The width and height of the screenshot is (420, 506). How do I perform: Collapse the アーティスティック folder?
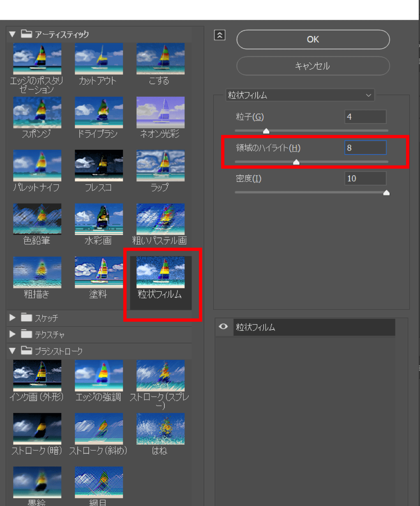12,34
